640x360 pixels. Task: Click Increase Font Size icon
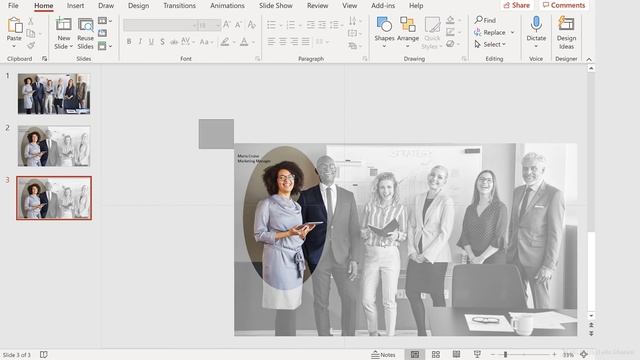[x=227, y=25]
